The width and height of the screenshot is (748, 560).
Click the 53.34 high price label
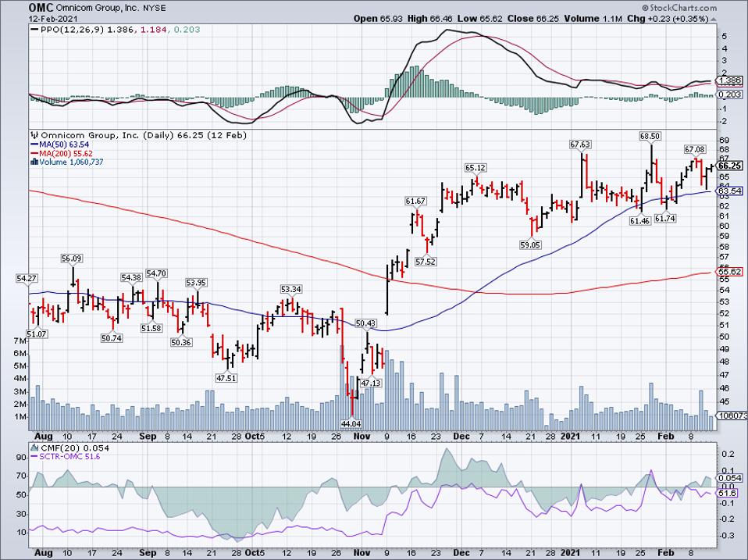point(291,290)
